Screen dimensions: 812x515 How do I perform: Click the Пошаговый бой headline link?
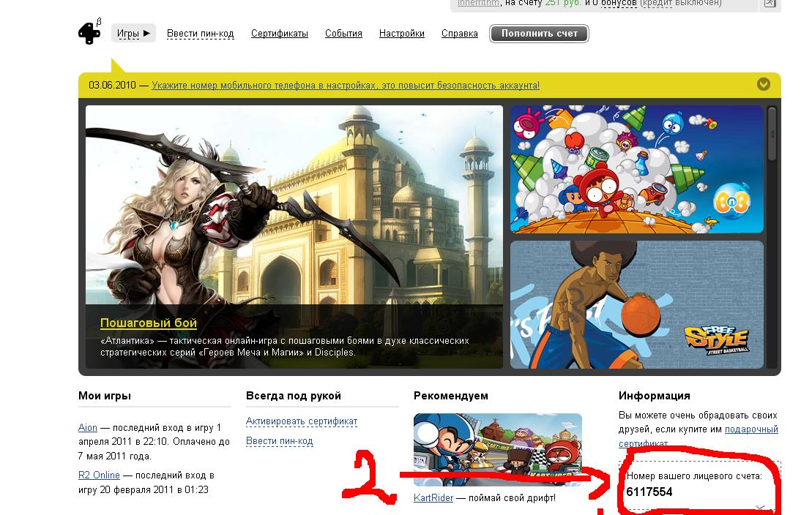[x=149, y=323]
